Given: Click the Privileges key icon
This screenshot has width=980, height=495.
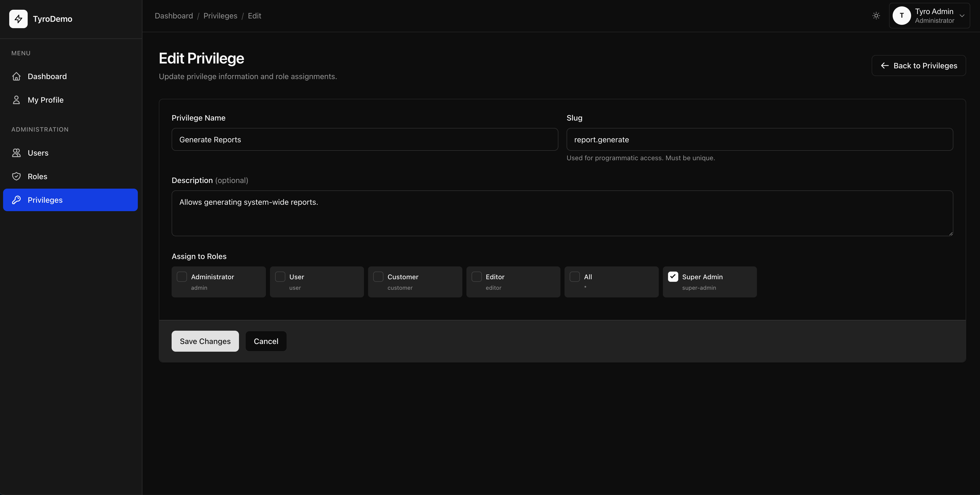Looking at the screenshot, I should pyautogui.click(x=16, y=200).
